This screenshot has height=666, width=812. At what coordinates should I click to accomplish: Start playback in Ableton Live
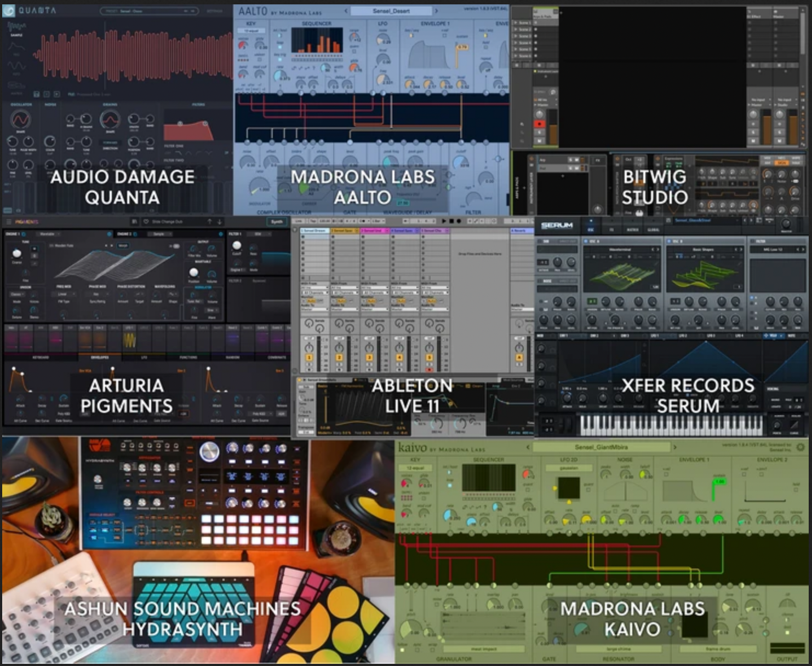point(444,221)
